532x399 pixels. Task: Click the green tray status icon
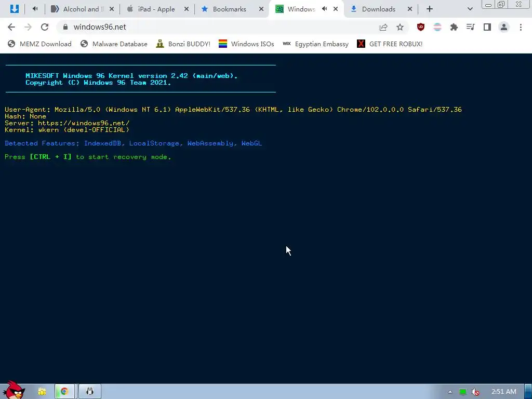click(x=463, y=392)
